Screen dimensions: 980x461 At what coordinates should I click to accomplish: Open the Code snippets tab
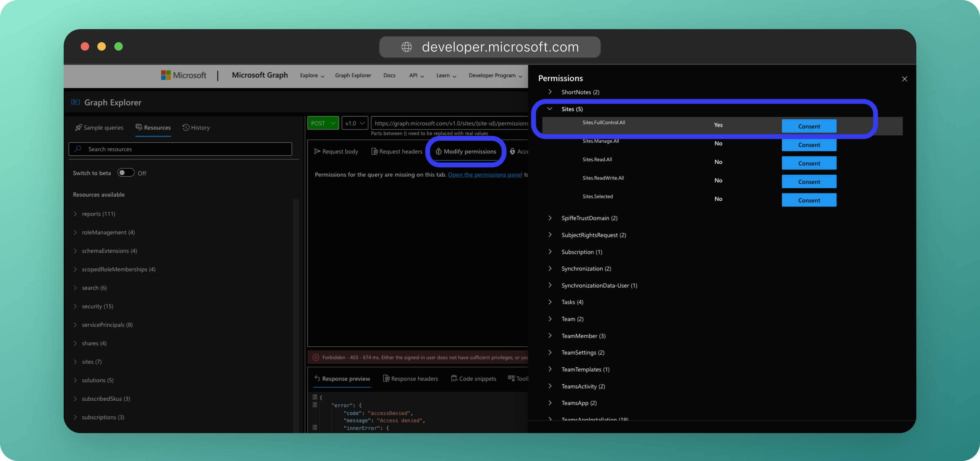coord(473,379)
